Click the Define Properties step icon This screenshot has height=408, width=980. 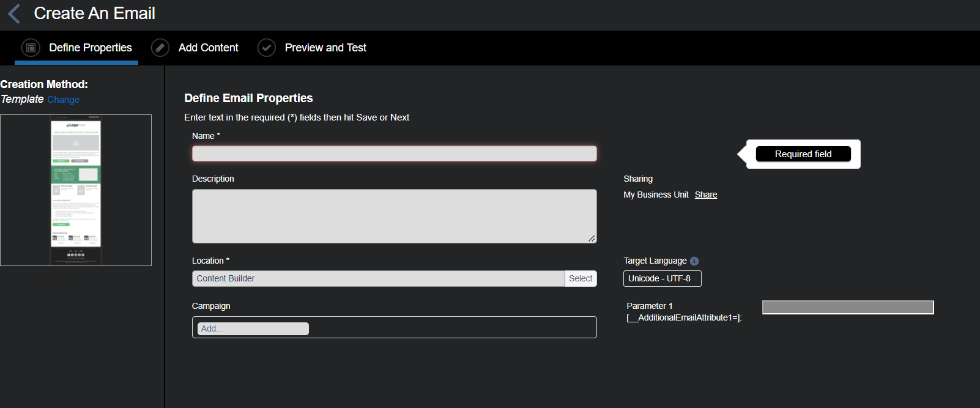pos(31,48)
